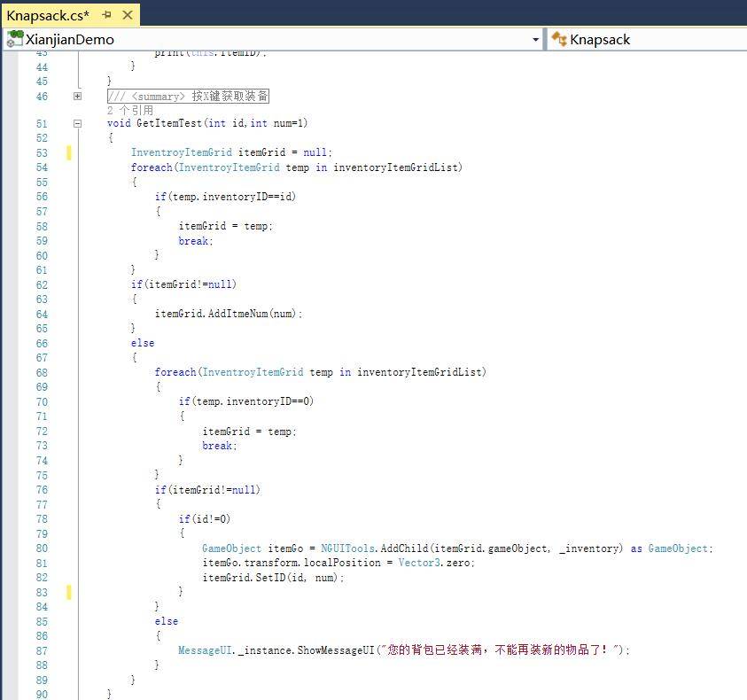Click 'itemGrid = temp' on line 72
The image size is (747, 700).
(249, 432)
